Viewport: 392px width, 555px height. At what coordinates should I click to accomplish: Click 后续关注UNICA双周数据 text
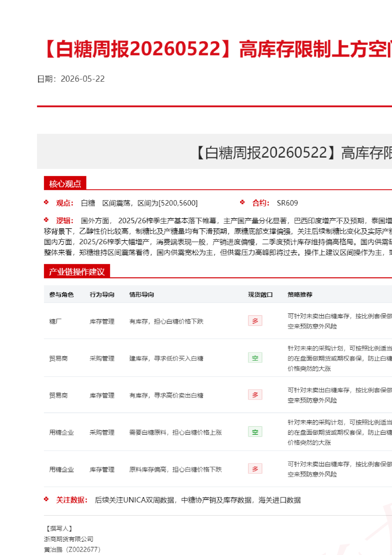[135, 500]
